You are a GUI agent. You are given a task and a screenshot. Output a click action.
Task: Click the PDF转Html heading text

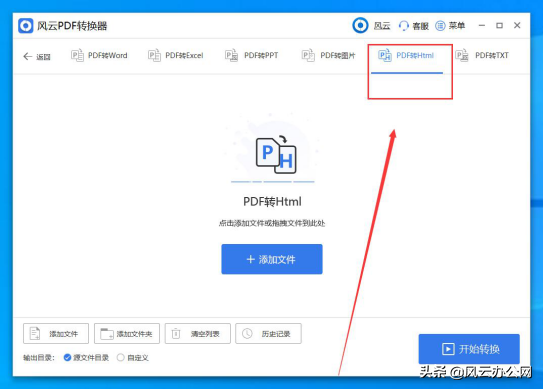pos(272,202)
